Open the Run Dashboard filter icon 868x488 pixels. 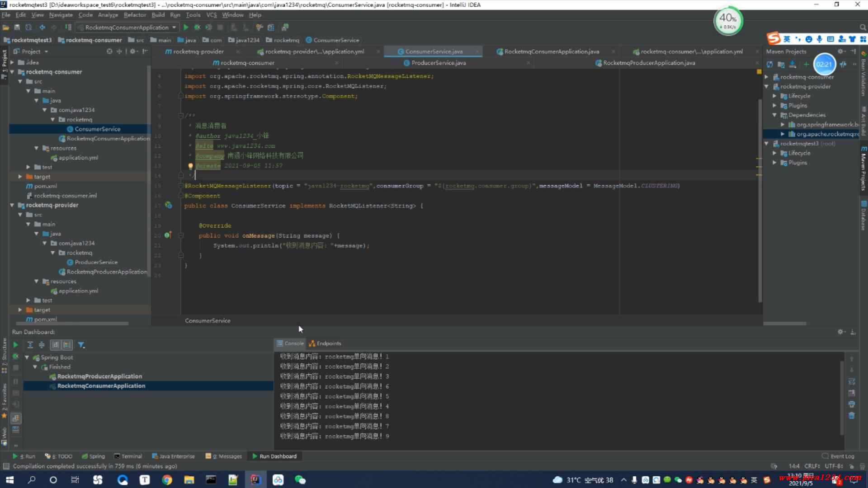(81, 345)
